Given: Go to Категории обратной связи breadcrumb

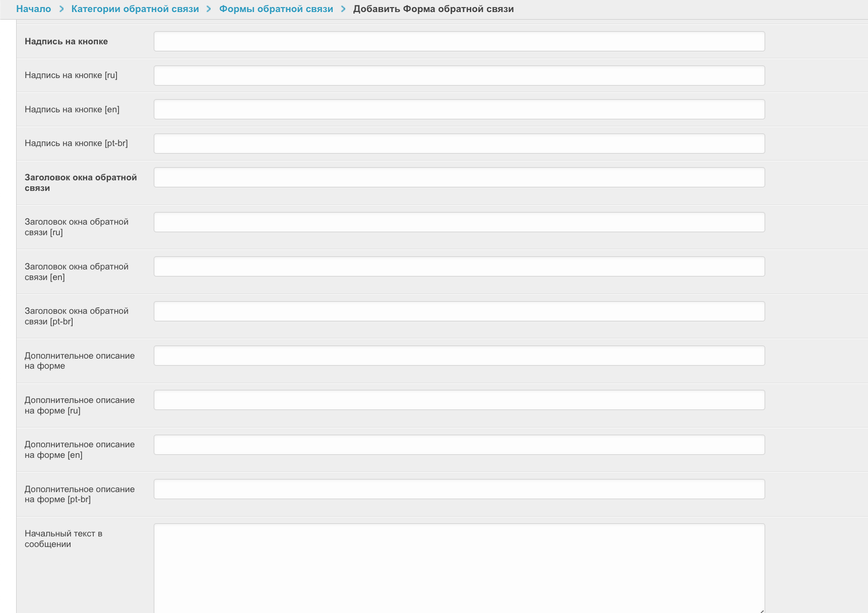Looking at the screenshot, I should (x=135, y=9).
